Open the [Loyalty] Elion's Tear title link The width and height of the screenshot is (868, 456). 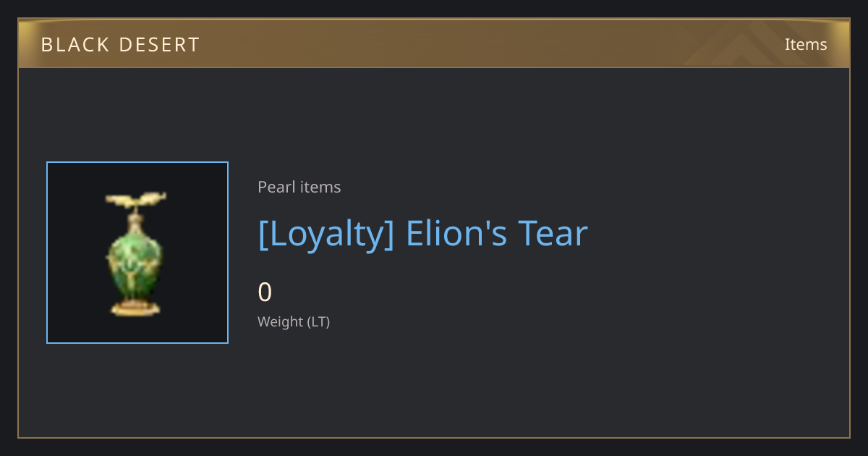click(423, 234)
